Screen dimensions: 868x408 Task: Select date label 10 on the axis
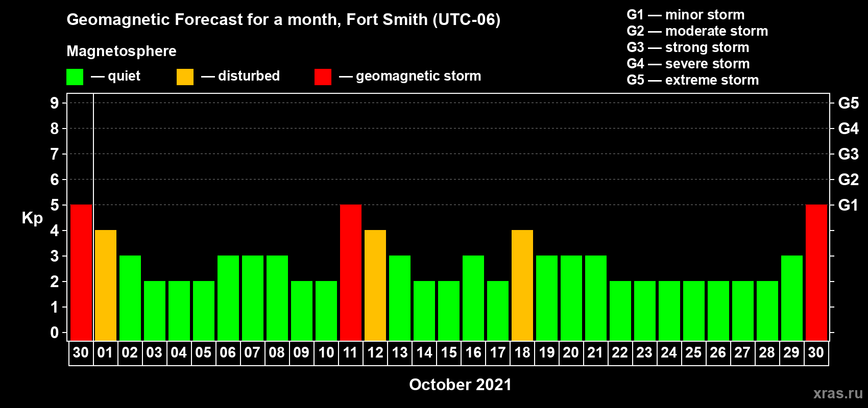[x=326, y=353]
